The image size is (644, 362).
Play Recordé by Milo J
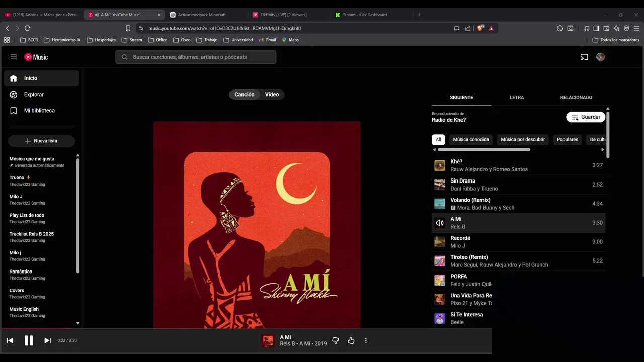click(518, 242)
